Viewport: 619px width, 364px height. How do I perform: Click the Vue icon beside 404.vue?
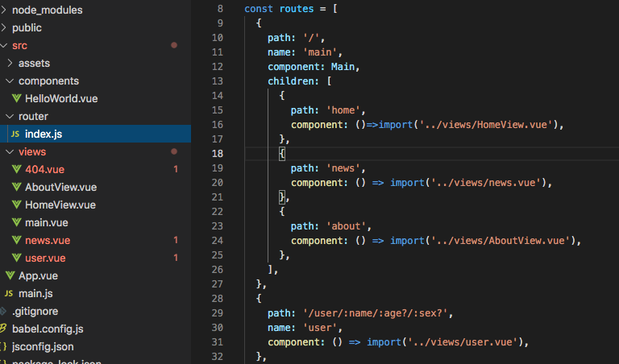(17, 170)
